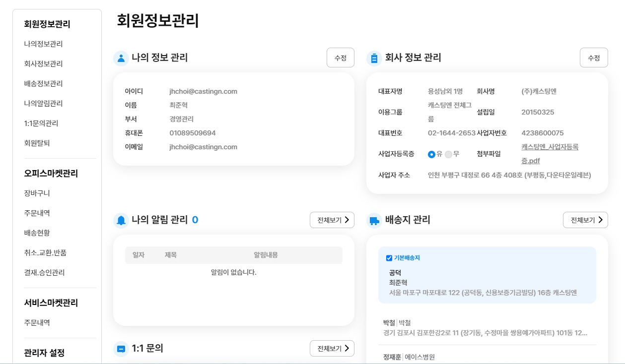Viewport: 625px width, 364px height.
Task: Select the 유 radio button for 사업자등록증
Action: [x=431, y=154]
